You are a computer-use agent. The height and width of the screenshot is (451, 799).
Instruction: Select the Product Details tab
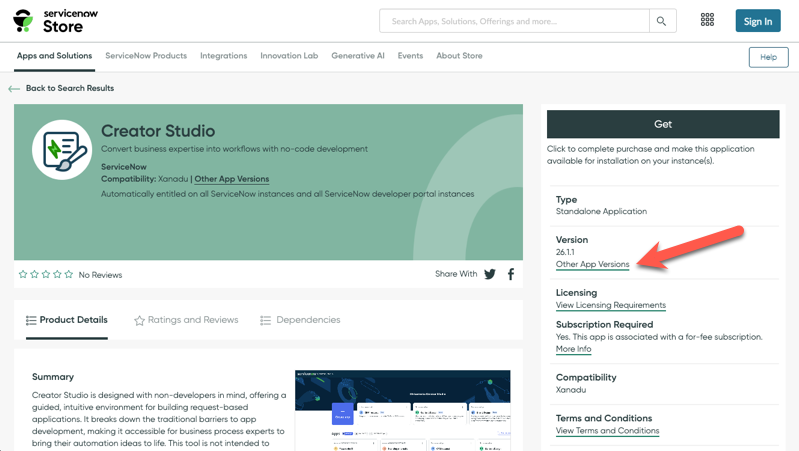tap(67, 320)
